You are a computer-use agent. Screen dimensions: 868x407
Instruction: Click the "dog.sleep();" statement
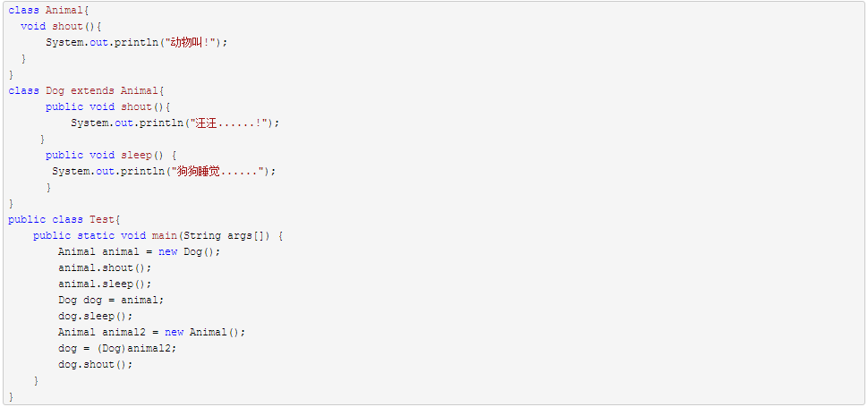95,316
